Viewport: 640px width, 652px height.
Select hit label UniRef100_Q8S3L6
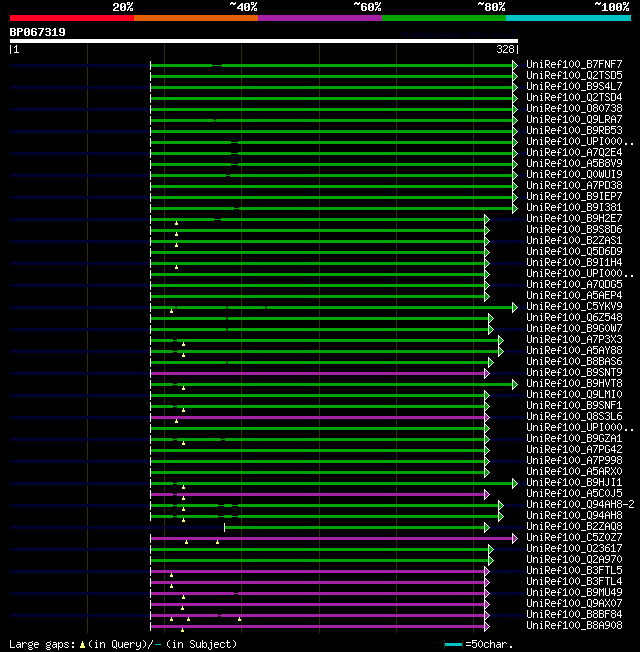(x=574, y=417)
